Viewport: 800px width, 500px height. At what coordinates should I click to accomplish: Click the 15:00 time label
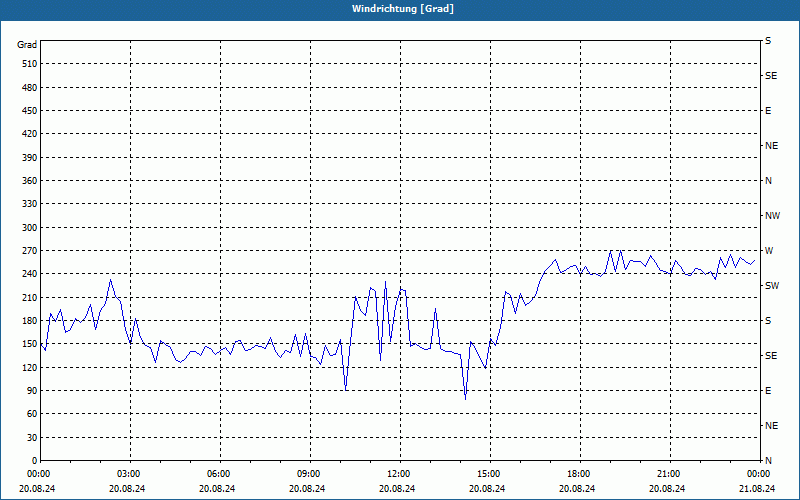(x=488, y=474)
